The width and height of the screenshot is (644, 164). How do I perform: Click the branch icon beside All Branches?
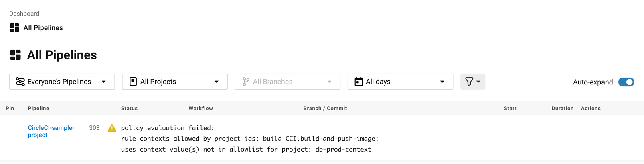coord(246,82)
